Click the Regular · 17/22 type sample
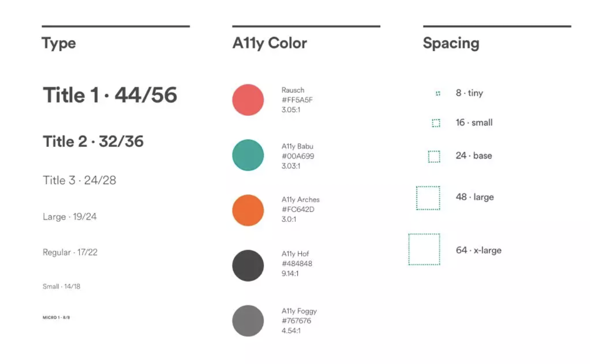Viewport: 593px width, 364px height. click(70, 252)
